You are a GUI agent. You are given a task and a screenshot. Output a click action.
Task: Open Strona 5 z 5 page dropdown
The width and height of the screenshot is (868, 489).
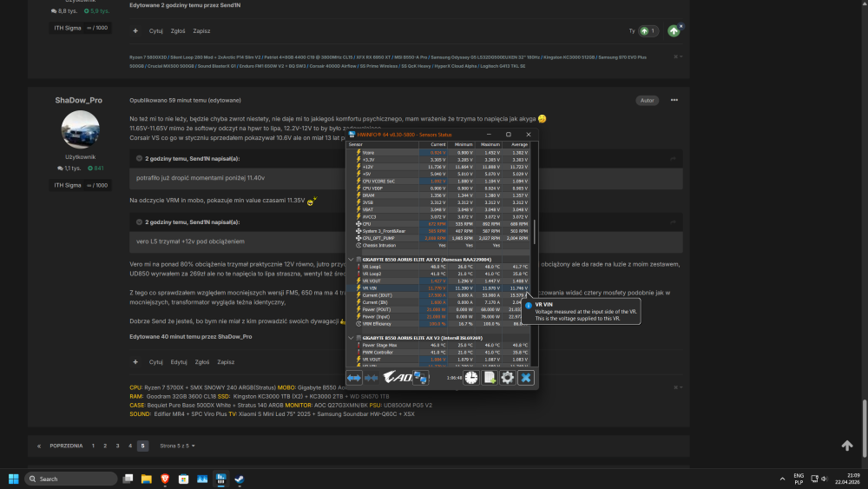[177, 446]
